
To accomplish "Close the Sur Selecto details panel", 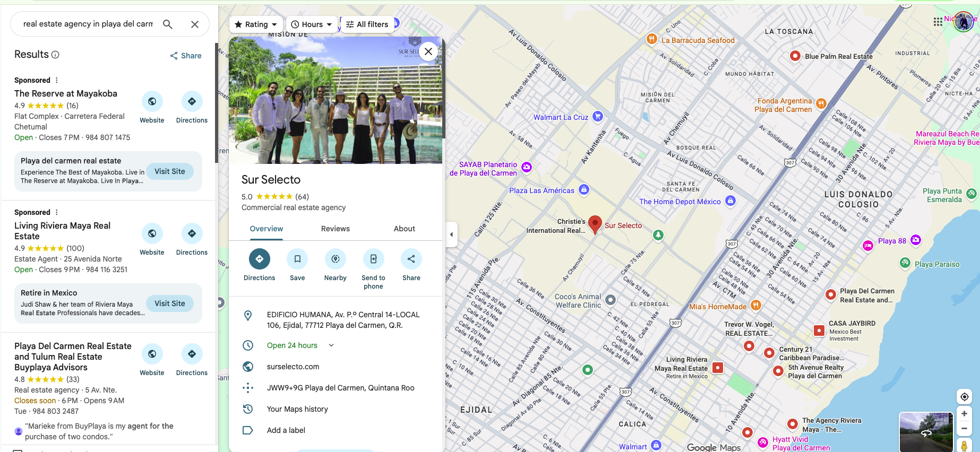I will click(x=428, y=51).
